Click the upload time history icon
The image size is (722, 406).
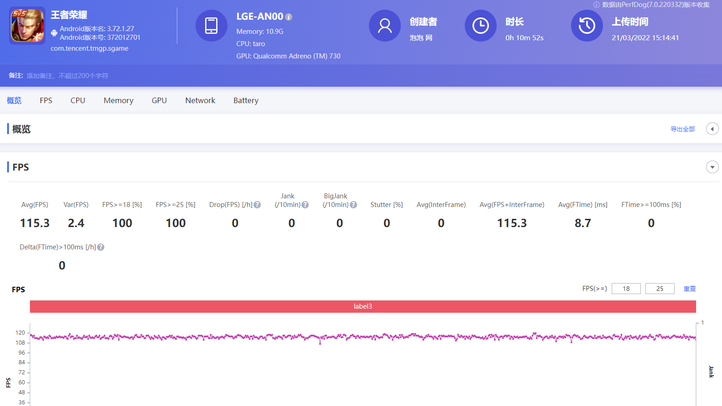tap(586, 26)
